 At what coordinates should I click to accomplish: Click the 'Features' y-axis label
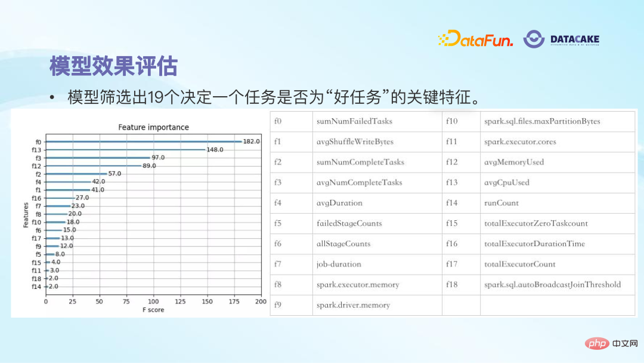(x=26, y=214)
